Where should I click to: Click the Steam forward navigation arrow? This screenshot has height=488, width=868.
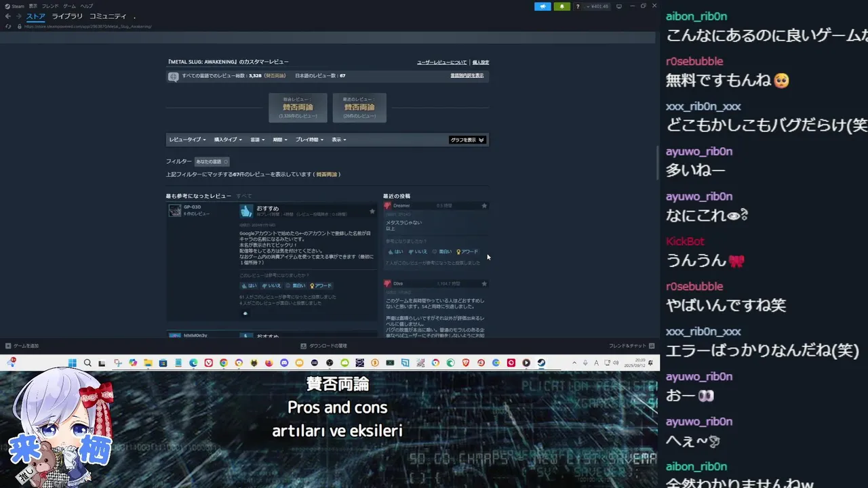18,16
